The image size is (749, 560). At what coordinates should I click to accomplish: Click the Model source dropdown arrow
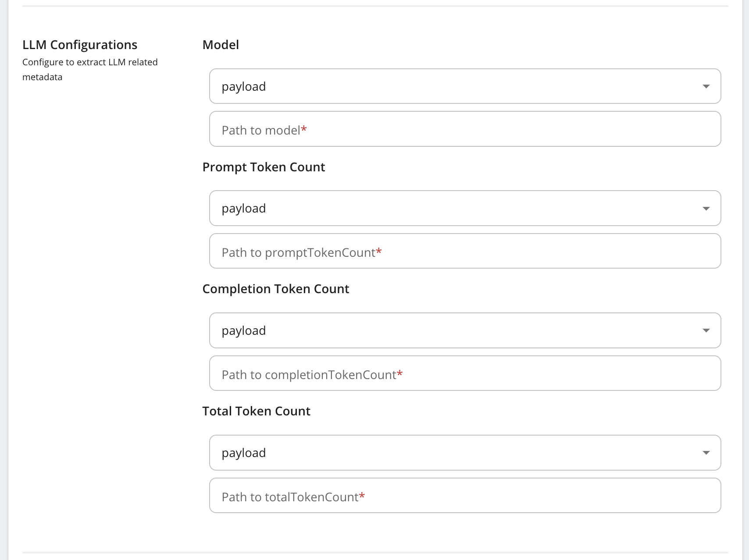point(706,86)
